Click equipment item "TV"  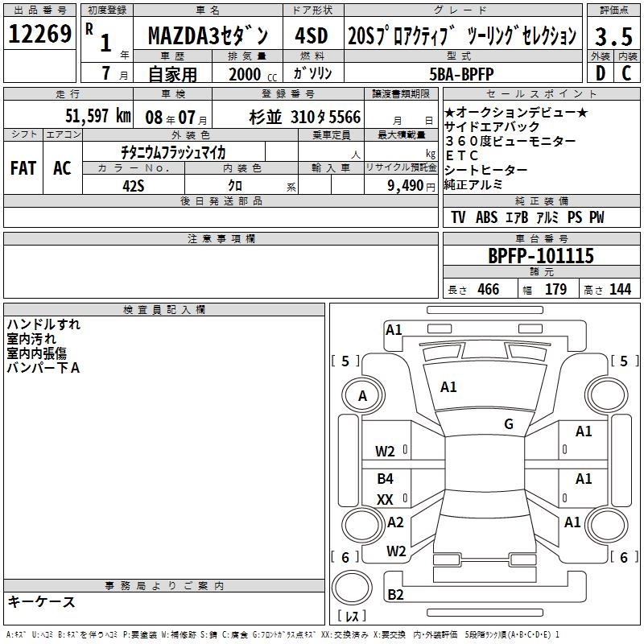[458, 217]
